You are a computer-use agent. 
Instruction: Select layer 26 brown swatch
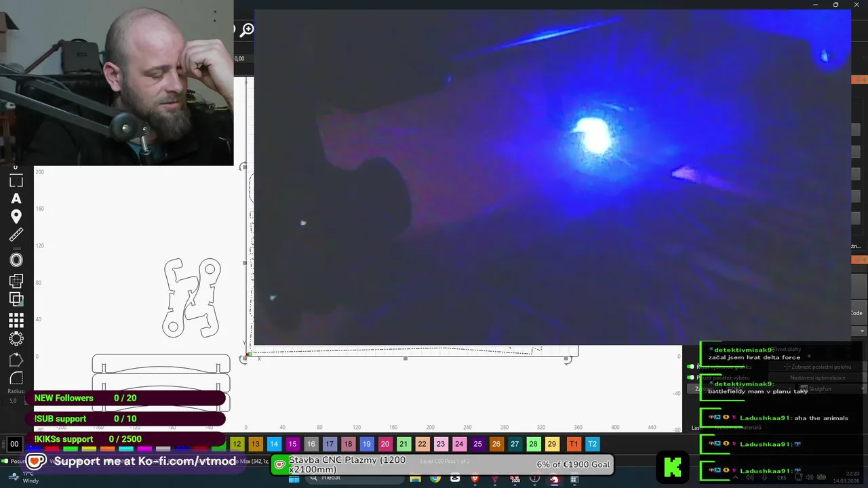tap(496, 445)
